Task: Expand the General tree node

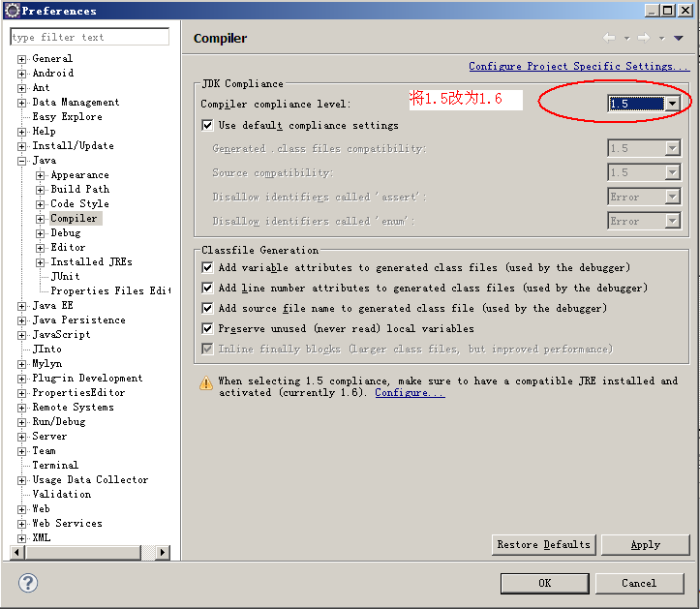Action: pos(21,59)
